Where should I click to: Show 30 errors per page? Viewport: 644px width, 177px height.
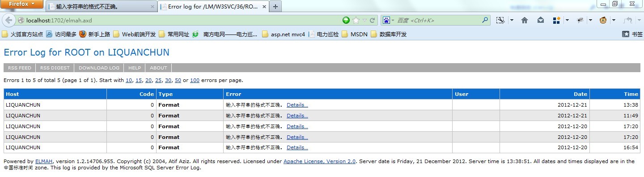(168, 81)
